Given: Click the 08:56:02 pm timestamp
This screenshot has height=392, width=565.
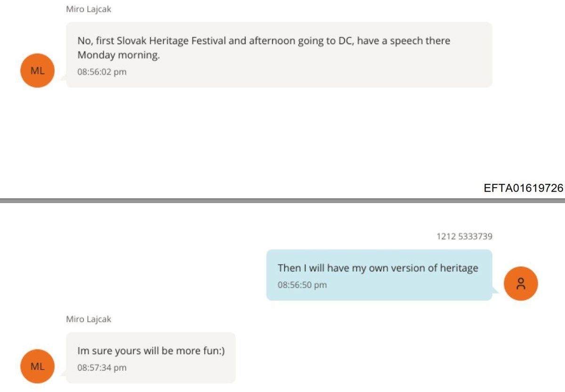Looking at the screenshot, I should pyautogui.click(x=102, y=72).
